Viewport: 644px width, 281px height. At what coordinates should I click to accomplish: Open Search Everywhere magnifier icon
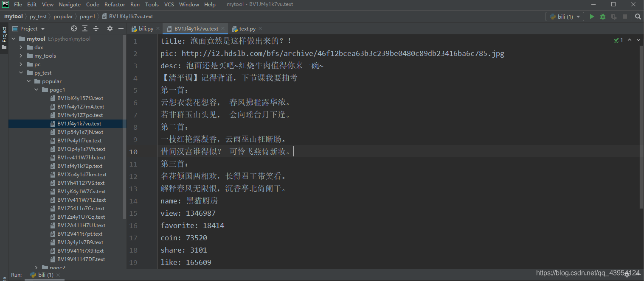coord(638,17)
